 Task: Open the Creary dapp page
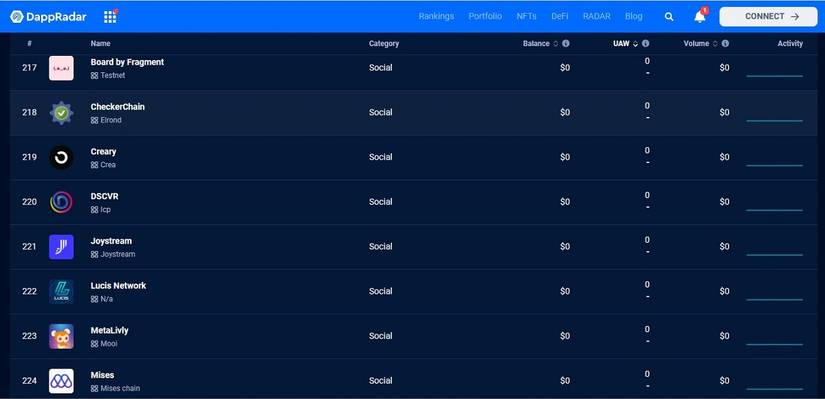[x=103, y=152]
